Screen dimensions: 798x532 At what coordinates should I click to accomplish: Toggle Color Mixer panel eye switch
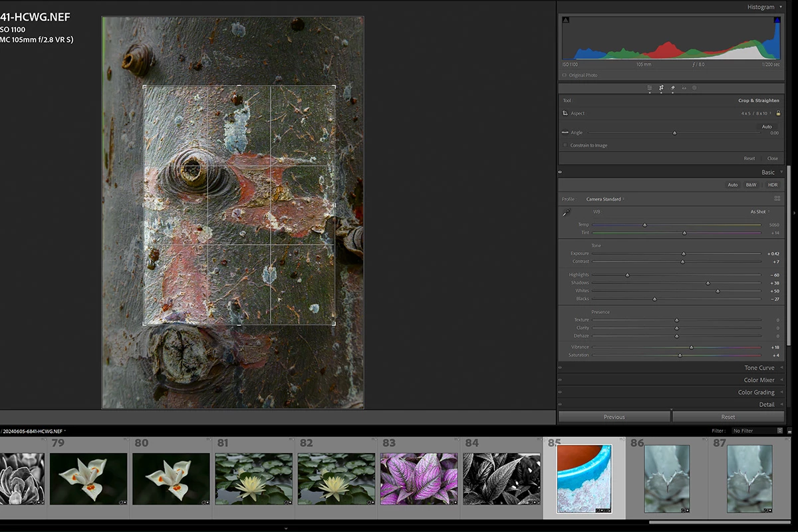[x=561, y=380]
